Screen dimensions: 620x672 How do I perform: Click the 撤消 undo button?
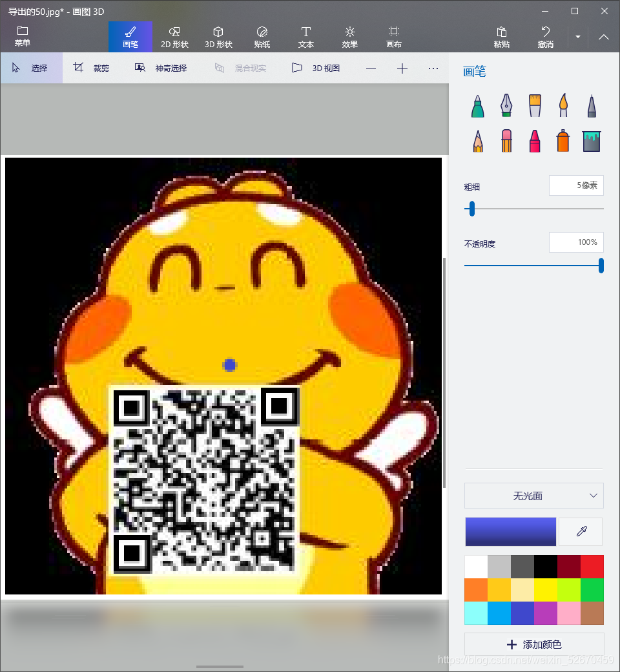coord(546,37)
